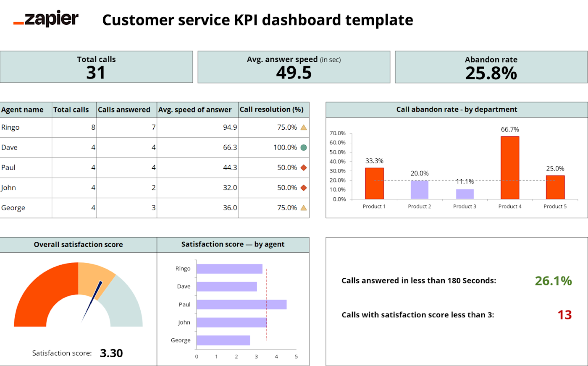
Task: Click Ringo's satisfaction score bar
Action: [x=229, y=269]
